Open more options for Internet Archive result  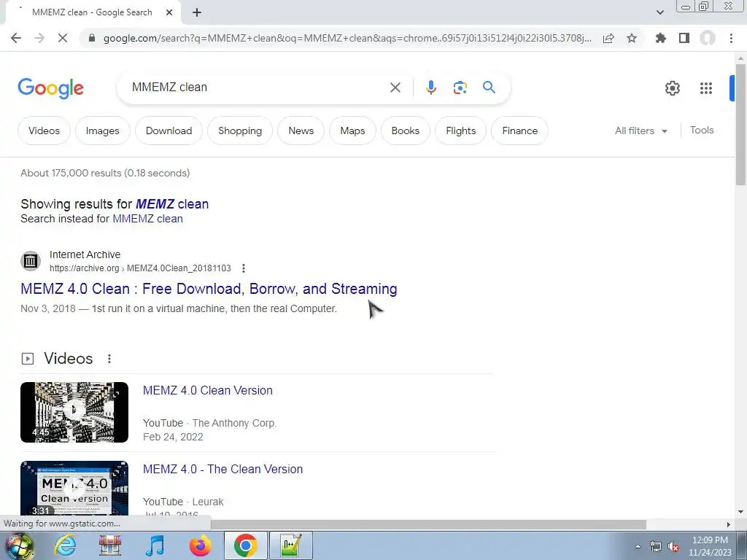(x=244, y=268)
